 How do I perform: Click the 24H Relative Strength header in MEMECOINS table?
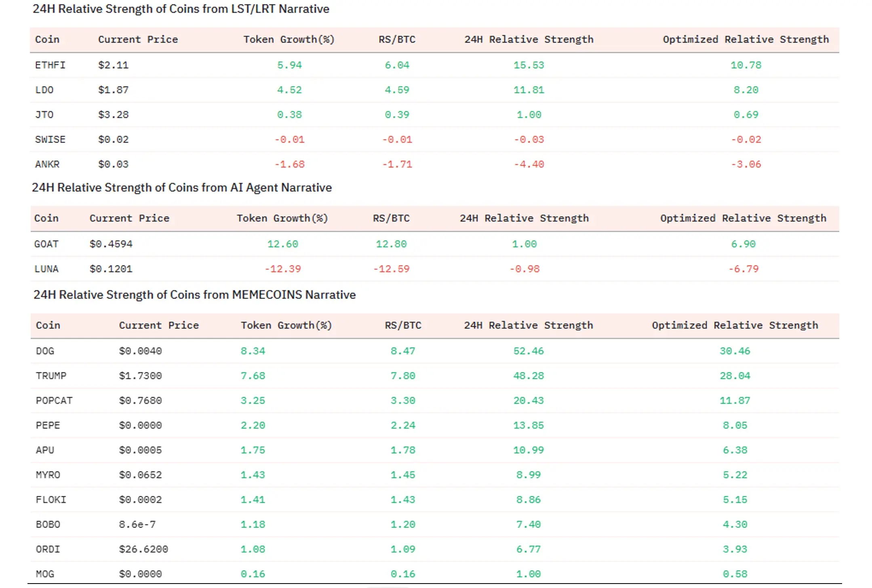(528, 325)
